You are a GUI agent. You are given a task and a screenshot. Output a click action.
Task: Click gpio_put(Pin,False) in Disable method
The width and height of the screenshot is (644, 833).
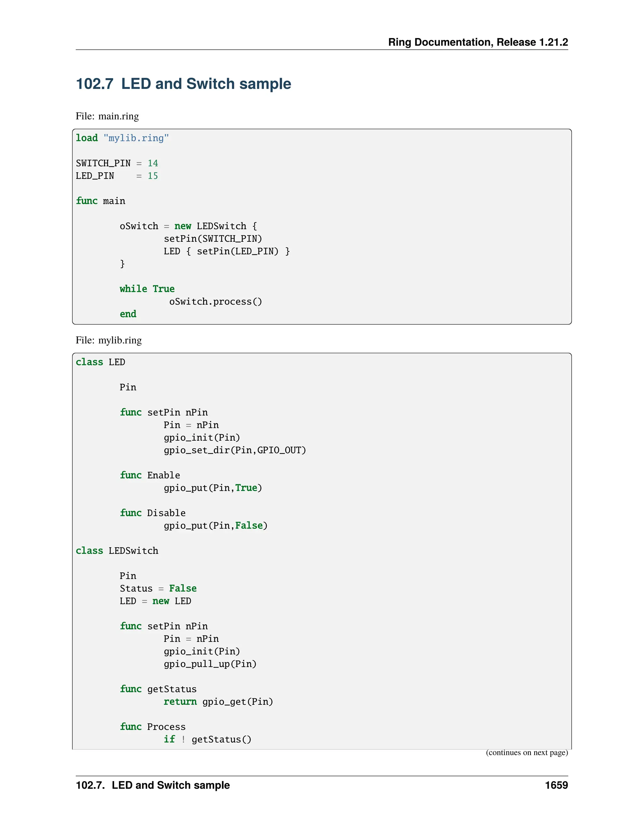pyautogui.click(x=215, y=526)
